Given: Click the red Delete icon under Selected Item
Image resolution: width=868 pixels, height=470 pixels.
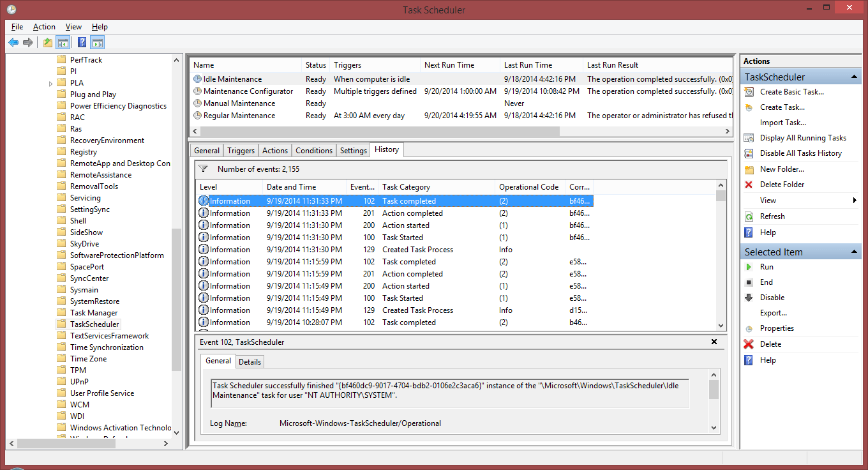Looking at the screenshot, I should coord(749,344).
